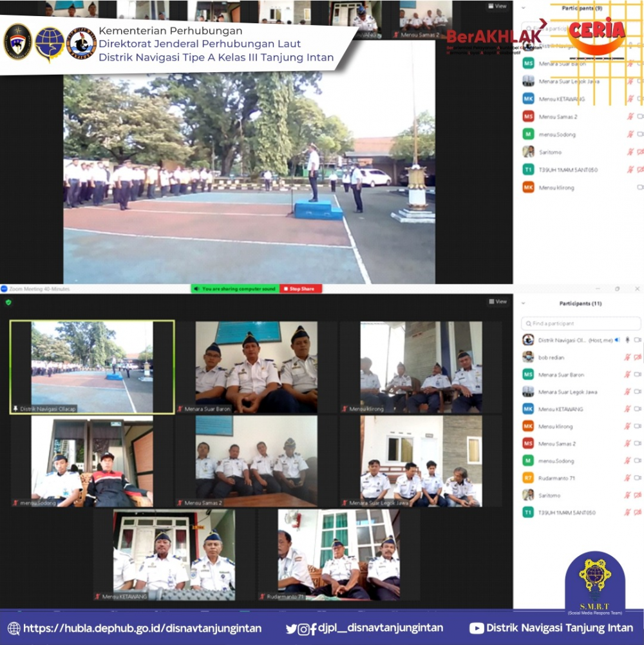Screen dimensions: 644x645
Task: Toggle bob redian's camera icon
Action: (x=638, y=358)
